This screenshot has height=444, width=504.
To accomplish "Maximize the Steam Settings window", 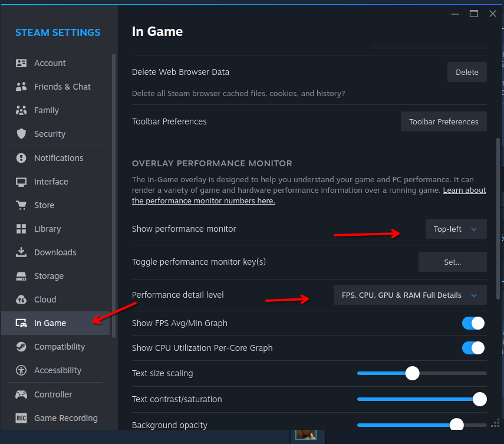I will tap(474, 14).
